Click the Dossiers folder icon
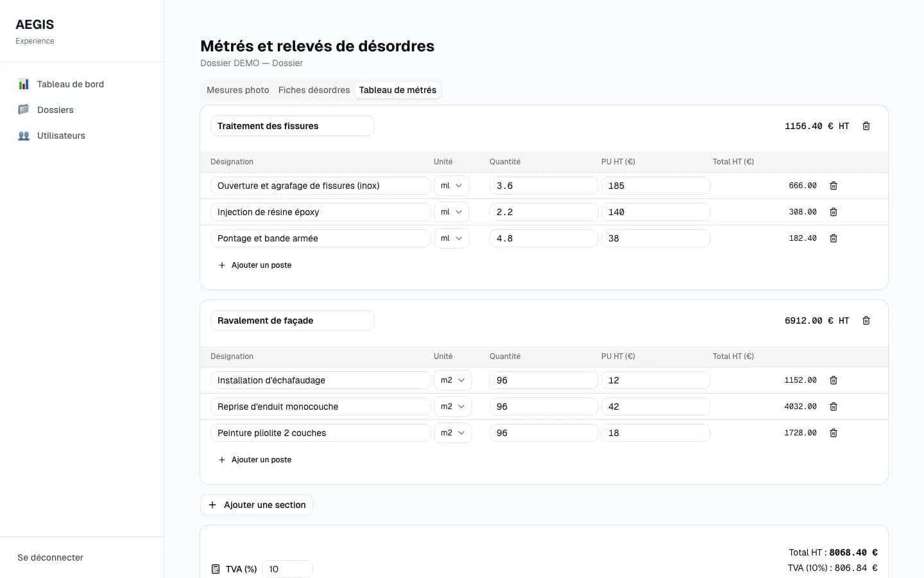 click(24, 110)
